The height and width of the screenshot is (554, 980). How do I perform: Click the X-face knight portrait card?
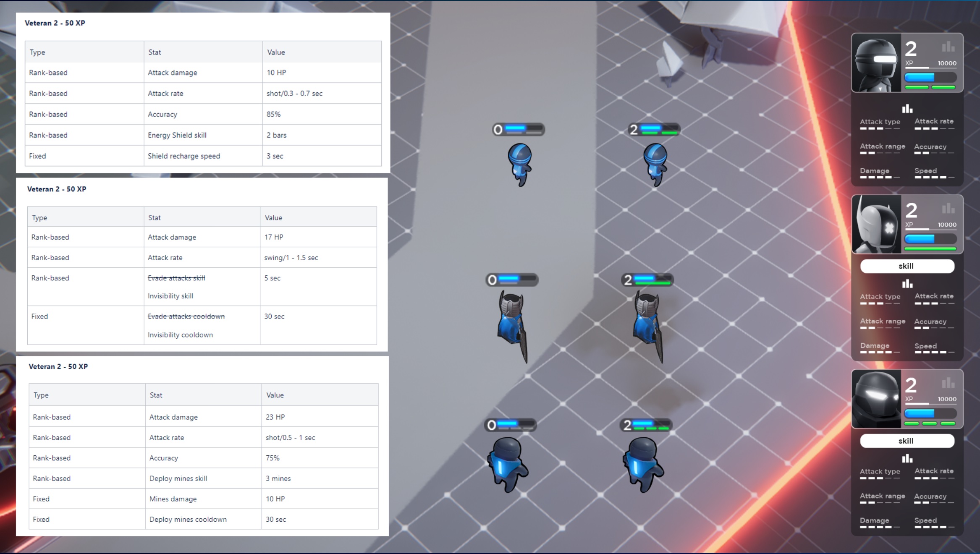[876, 225]
